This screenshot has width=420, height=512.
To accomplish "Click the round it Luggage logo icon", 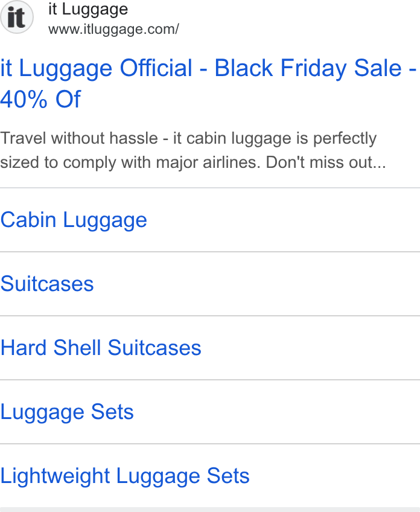I will [17, 17].
